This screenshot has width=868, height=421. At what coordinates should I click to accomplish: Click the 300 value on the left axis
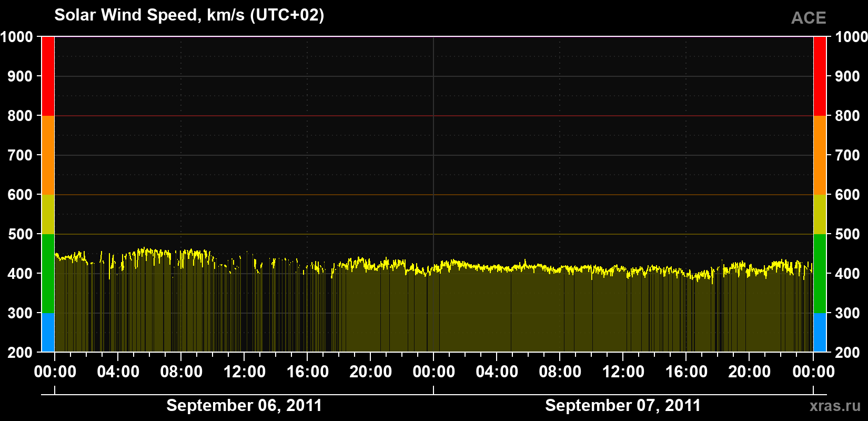[x=21, y=313]
